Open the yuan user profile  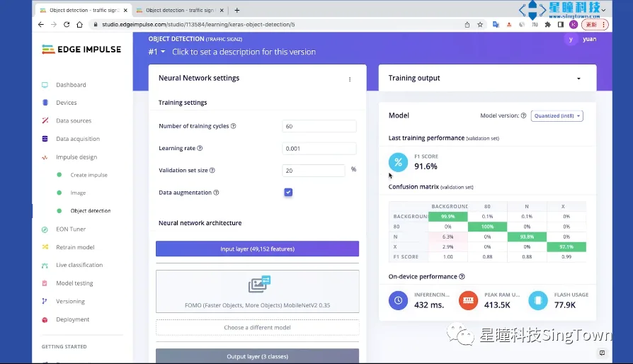[581, 39]
